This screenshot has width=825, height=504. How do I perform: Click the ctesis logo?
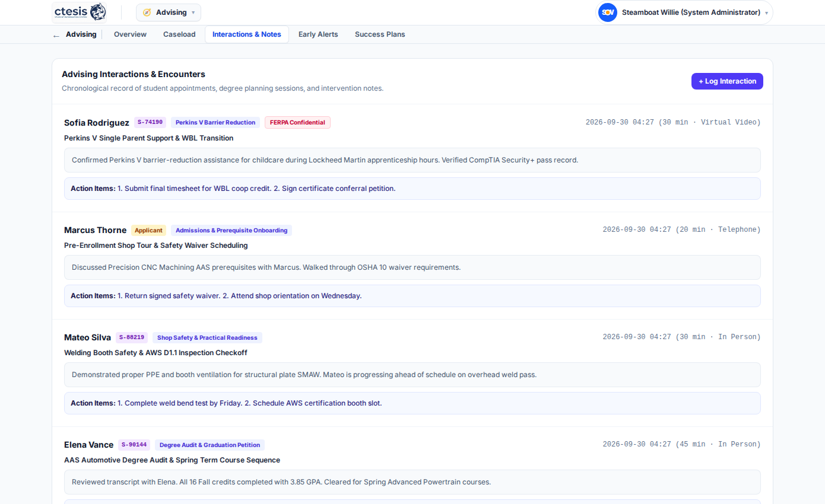[x=80, y=12]
